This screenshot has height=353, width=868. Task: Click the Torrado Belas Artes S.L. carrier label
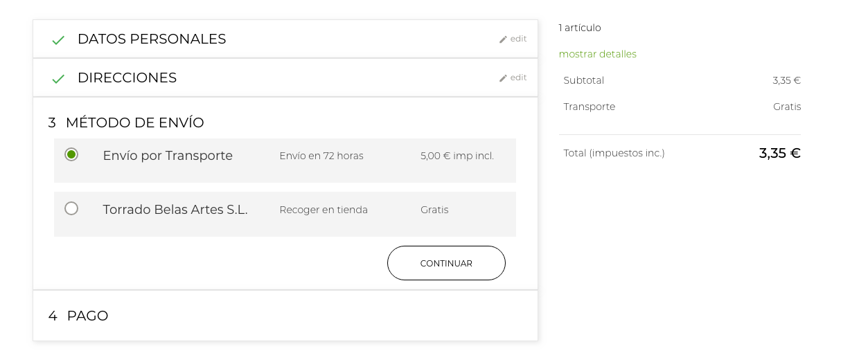tap(175, 210)
